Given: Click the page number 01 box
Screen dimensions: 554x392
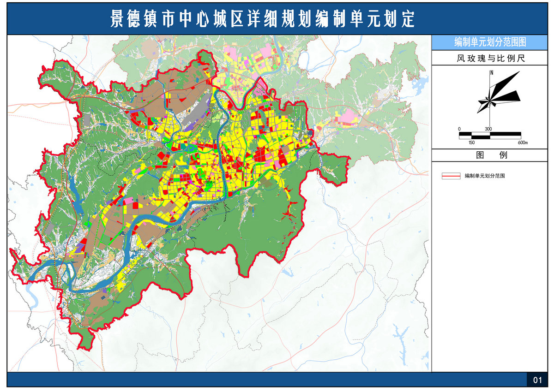Looking at the screenshot, I should pyautogui.click(x=537, y=380).
